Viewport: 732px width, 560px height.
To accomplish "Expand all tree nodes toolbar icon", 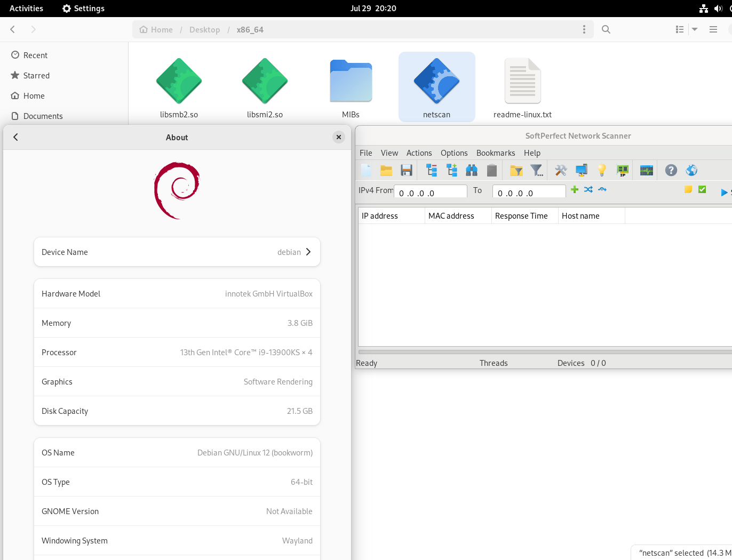I will [x=452, y=170].
